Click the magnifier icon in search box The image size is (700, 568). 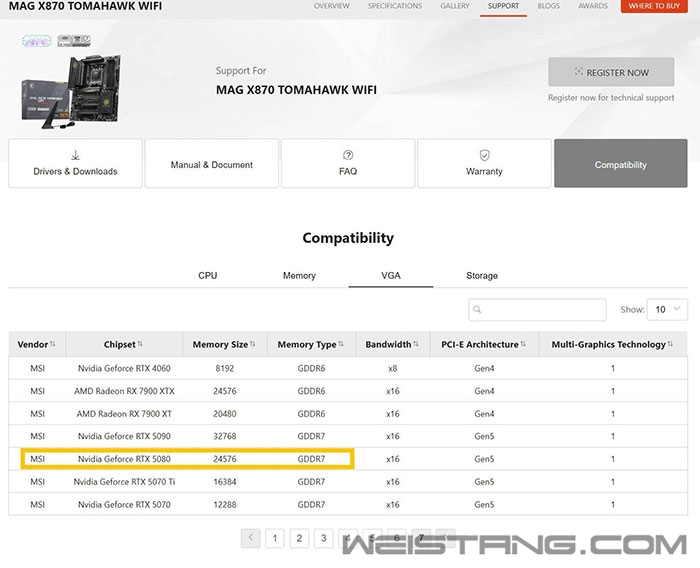[x=477, y=309]
